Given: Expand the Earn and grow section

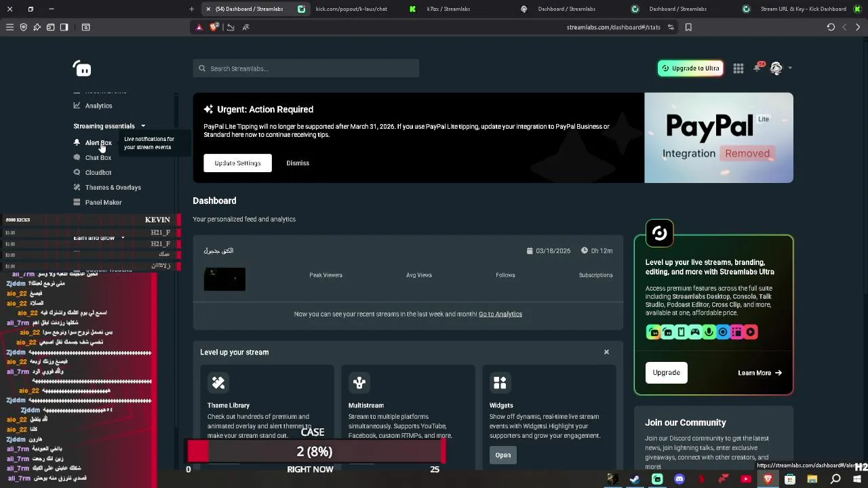Looking at the screenshot, I should (x=99, y=238).
